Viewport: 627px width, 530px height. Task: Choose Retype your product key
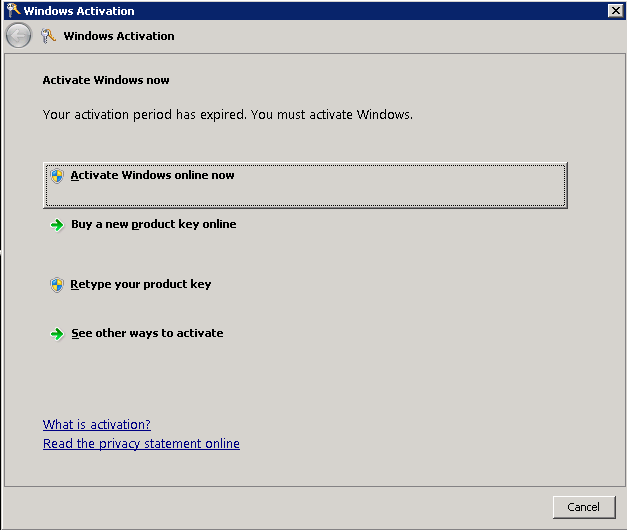(x=141, y=284)
